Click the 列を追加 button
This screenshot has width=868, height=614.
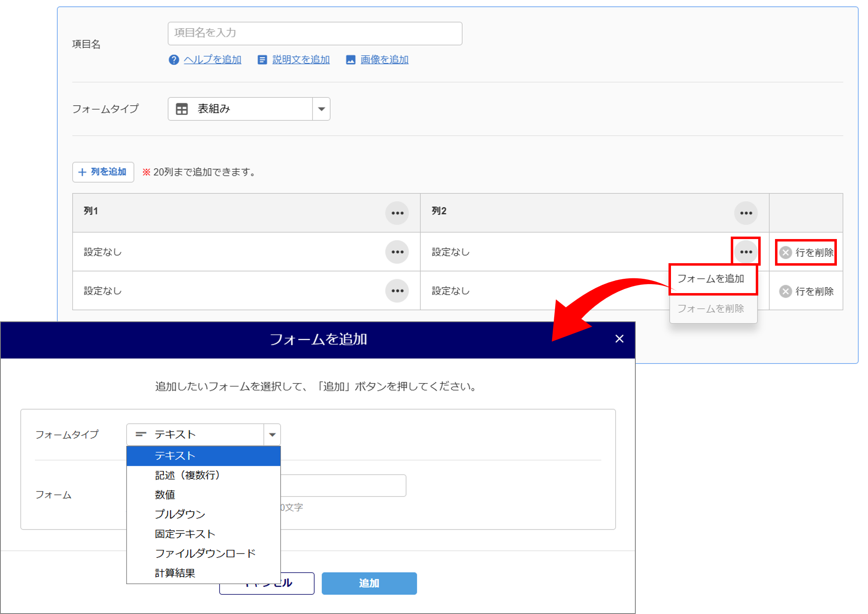103,172
